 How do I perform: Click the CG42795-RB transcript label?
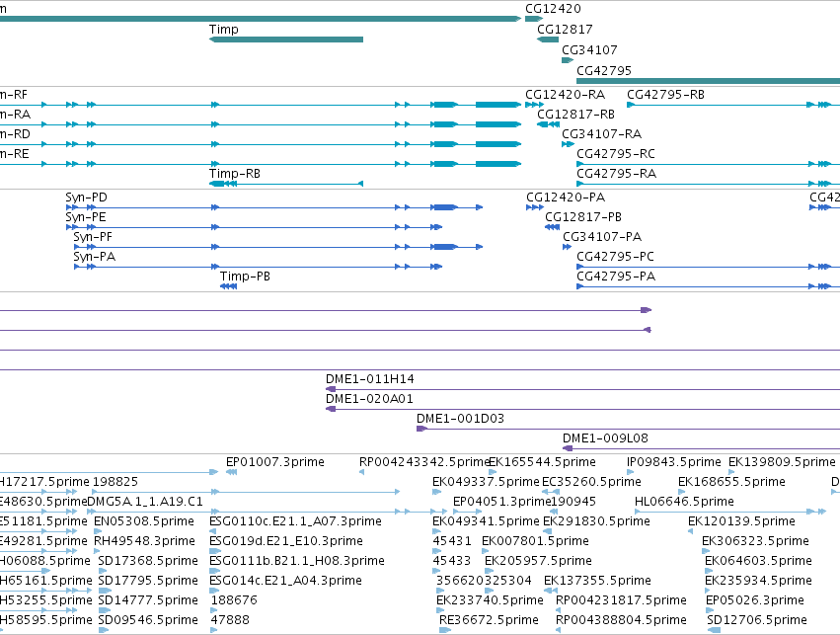(x=665, y=95)
